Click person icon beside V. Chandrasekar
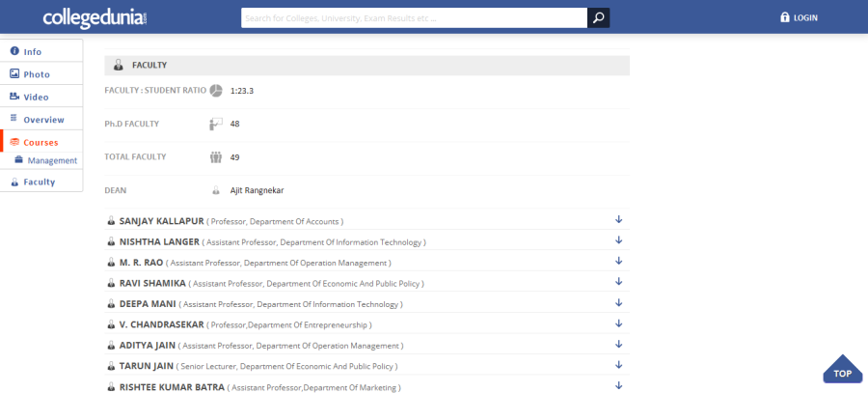The image size is (868, 393). [x=111, y=324]
